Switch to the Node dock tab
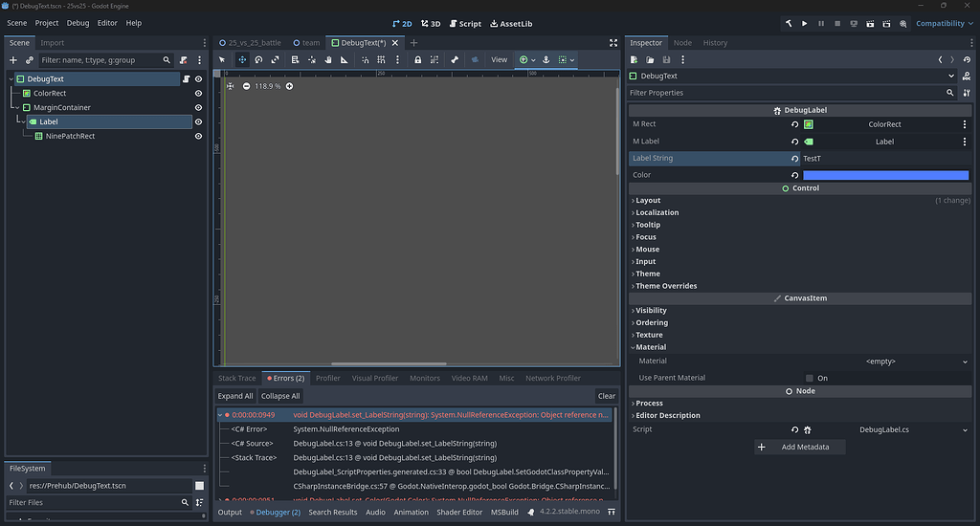The width and height of the screenshot is (980, 526). pyautogui.click(x=682, y=43)
